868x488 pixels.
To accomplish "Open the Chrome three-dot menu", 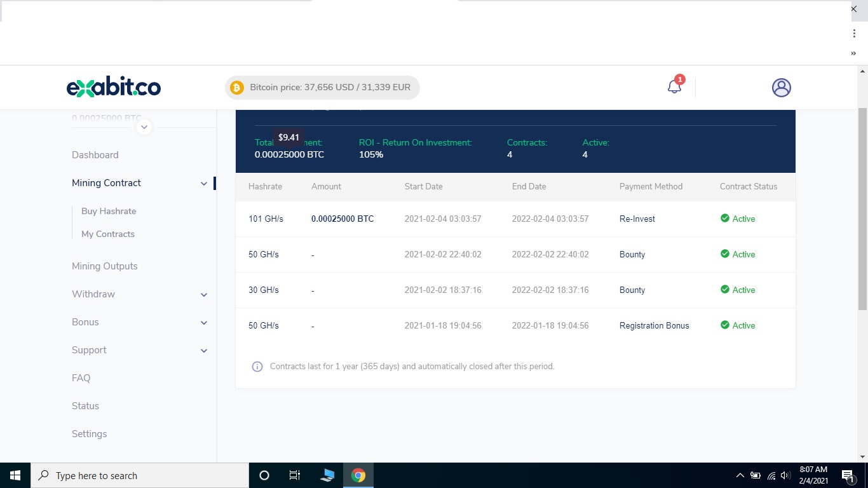I will point(854,34).
